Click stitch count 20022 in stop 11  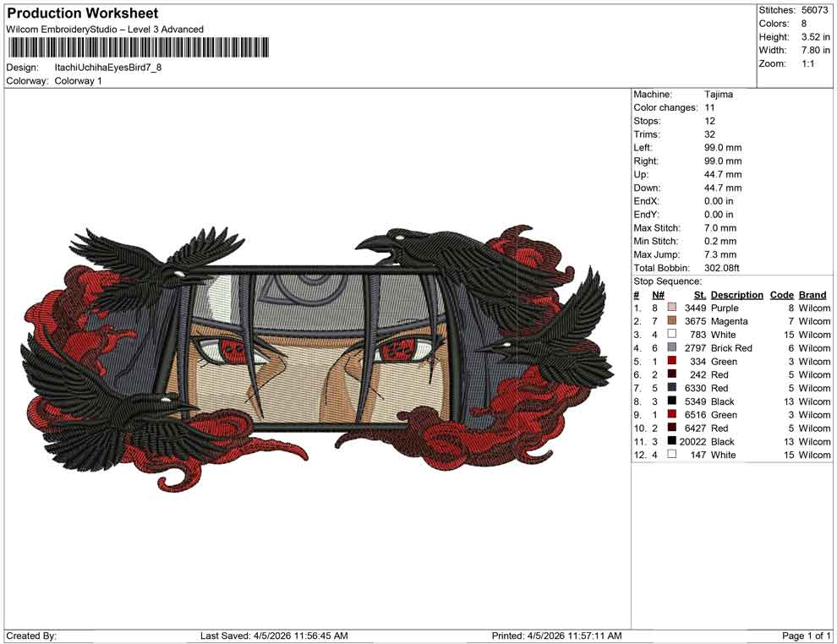693,442
